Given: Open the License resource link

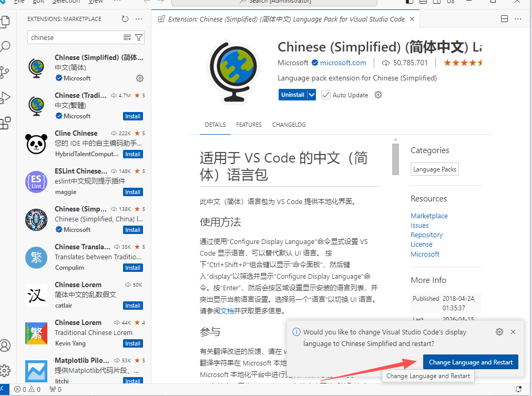Looking at the screenshot, I should tap(422, 245).
